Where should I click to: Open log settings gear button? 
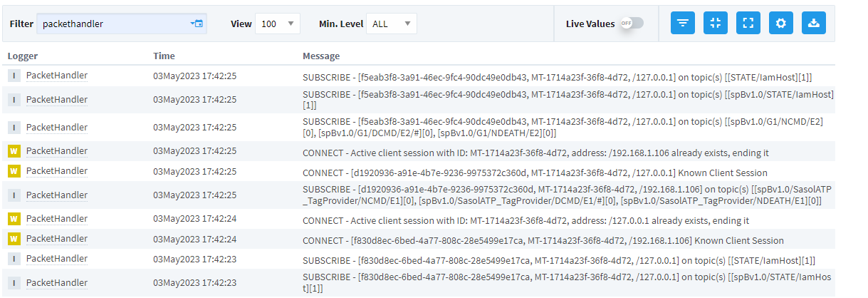[781, 23]
